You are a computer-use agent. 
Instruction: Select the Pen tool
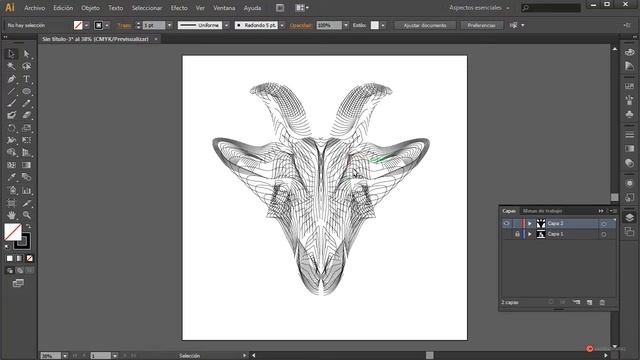pyautogui.click(x=11, y=79)
